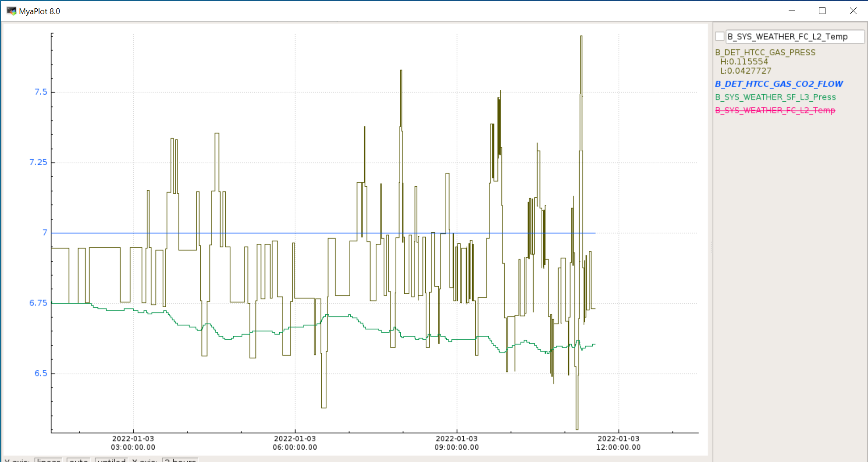
Task: Open the Y axis linear scale selector
Action: (48, 460)
